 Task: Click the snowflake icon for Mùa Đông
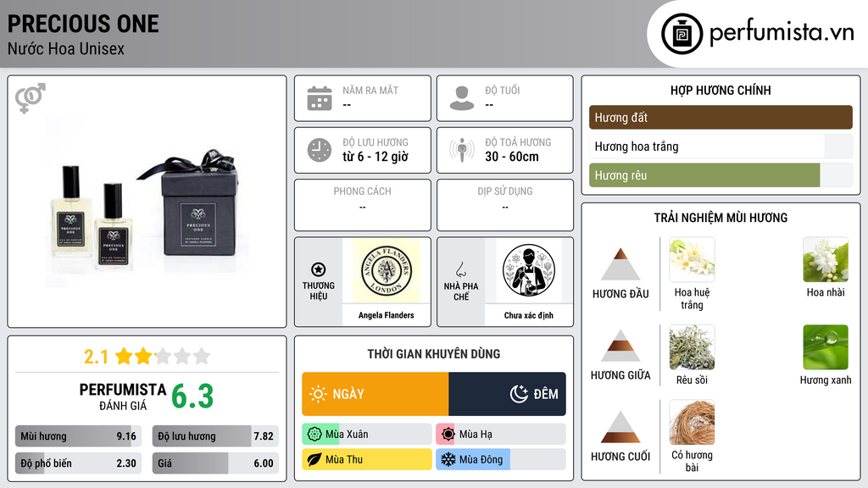448,459
